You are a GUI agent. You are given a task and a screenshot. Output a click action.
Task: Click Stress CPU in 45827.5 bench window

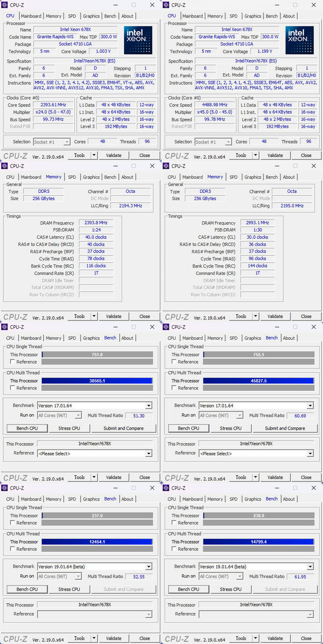click(x=231, y=428)
